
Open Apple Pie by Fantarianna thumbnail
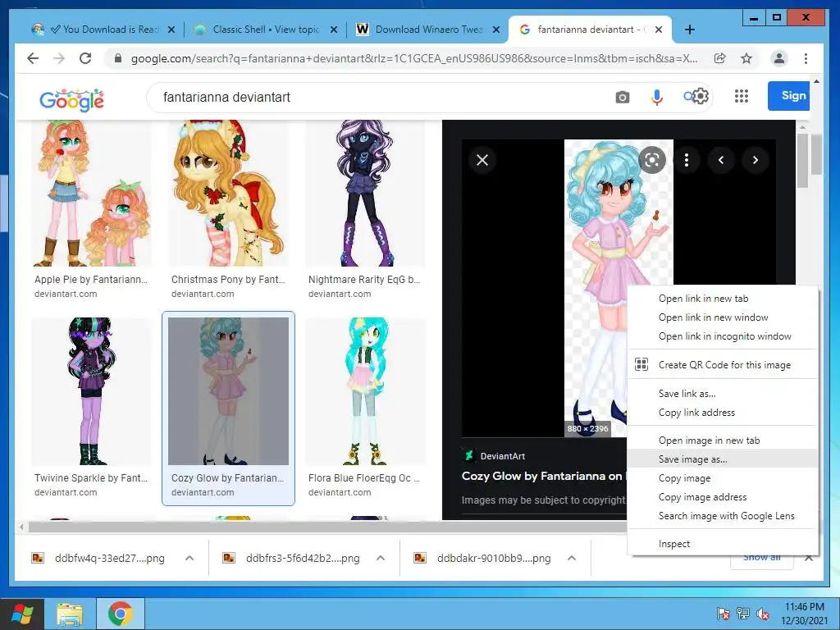pyautogui.click(x=92, y=193)
